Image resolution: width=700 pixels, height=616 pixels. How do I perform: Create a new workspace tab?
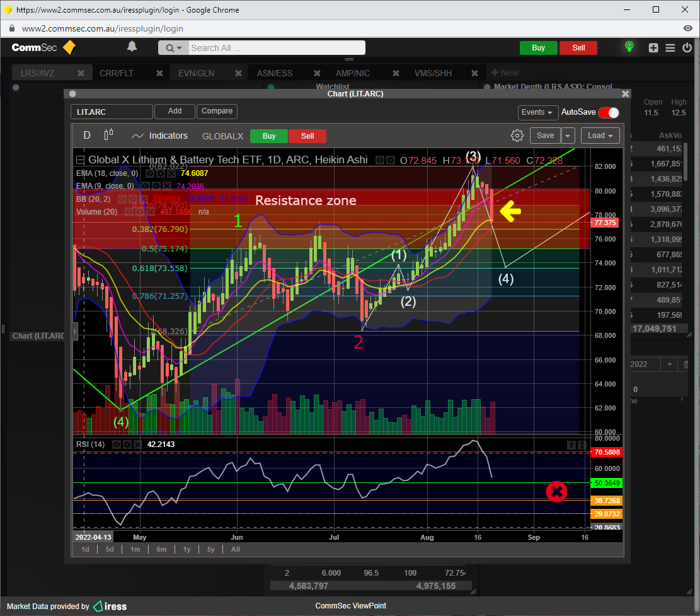click(x=505, y=73)
